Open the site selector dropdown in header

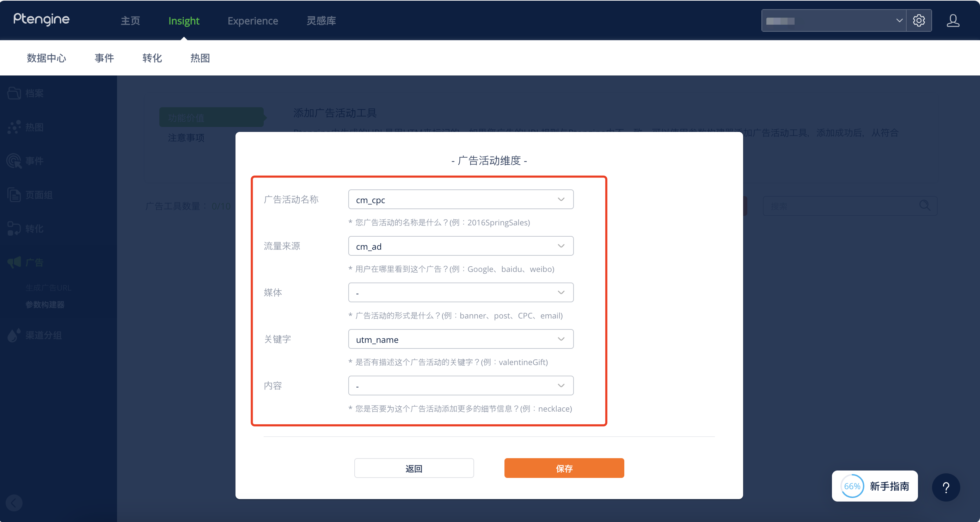tap(833, 20)
